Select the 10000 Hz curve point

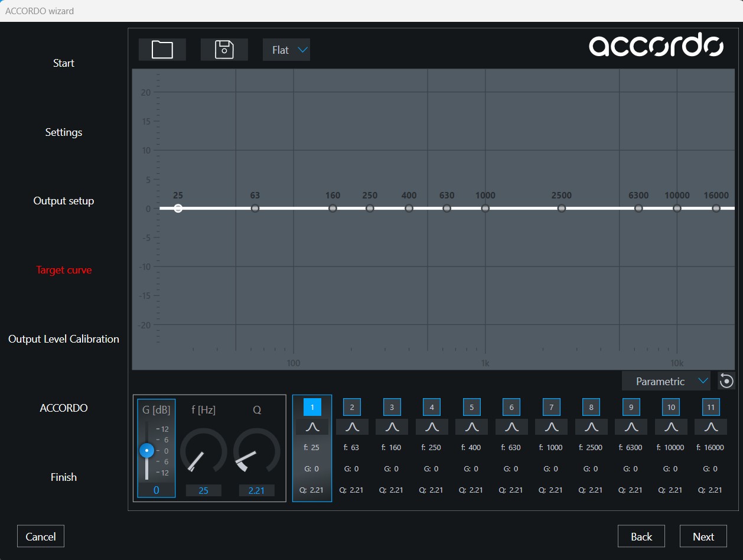tap(677, 208)
